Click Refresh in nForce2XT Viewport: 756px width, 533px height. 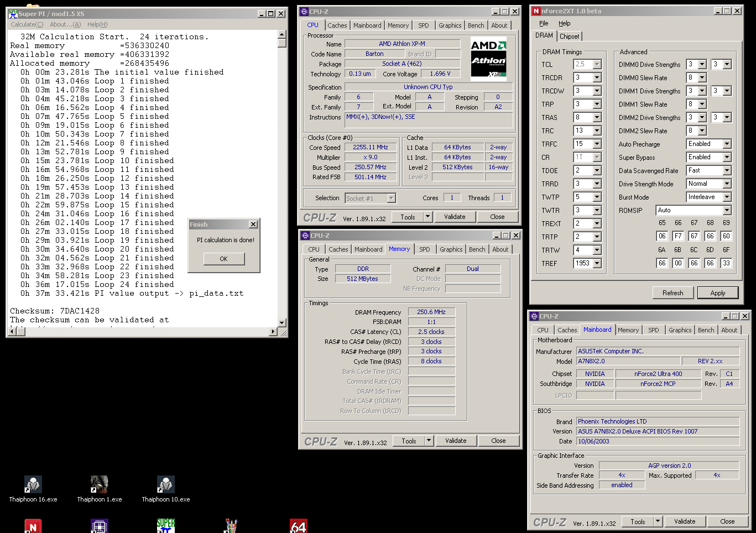click(672, 293)
